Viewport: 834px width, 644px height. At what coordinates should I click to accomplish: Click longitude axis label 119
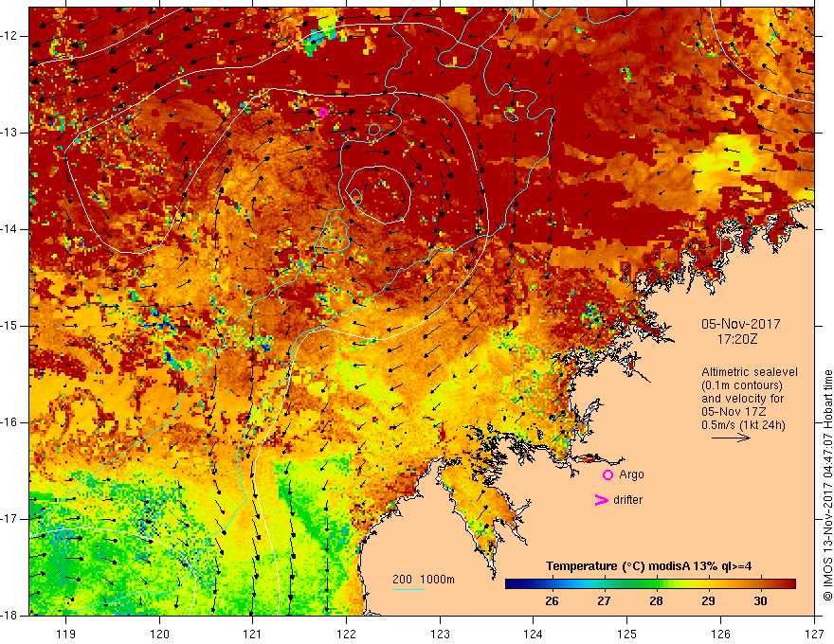tap(66, 634)
